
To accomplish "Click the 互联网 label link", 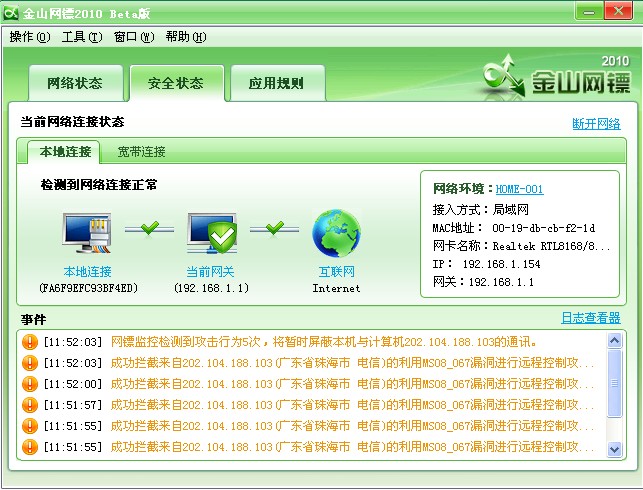I will point(336,271).
